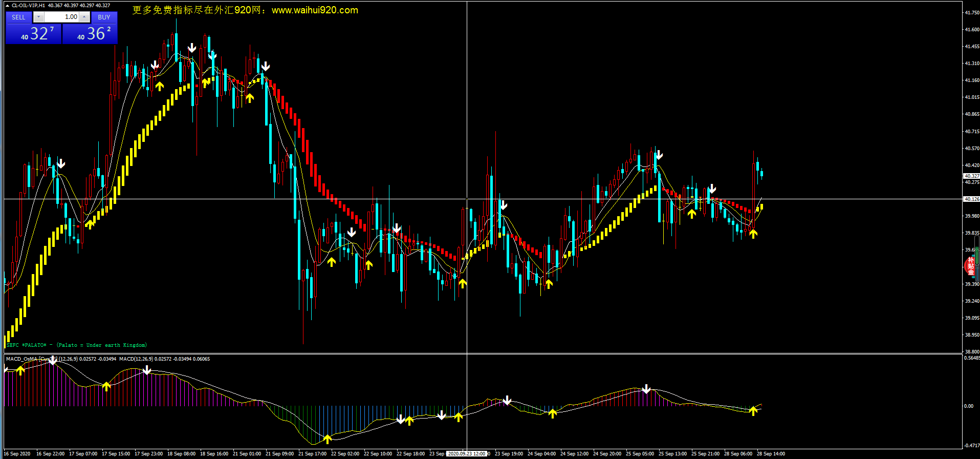Screen dimensions: 980x459
Task: Click the 1.00 volume input field
Action: click(61, 17)
